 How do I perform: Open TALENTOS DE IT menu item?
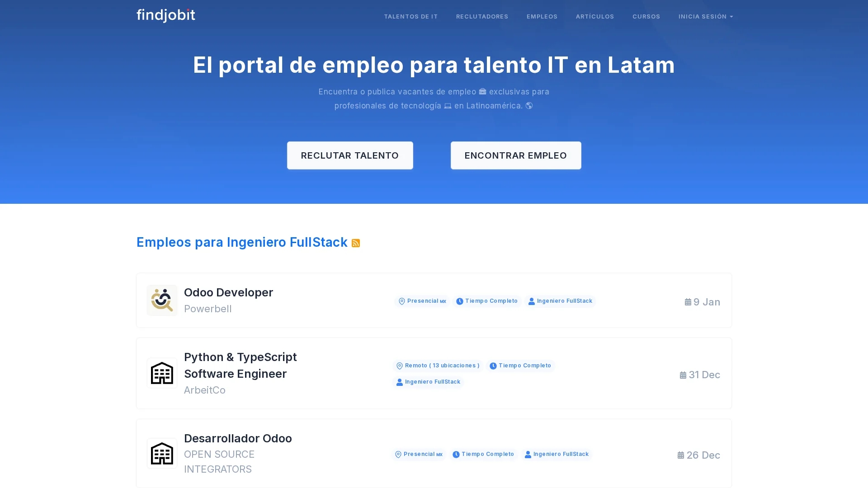coord(411,16)
